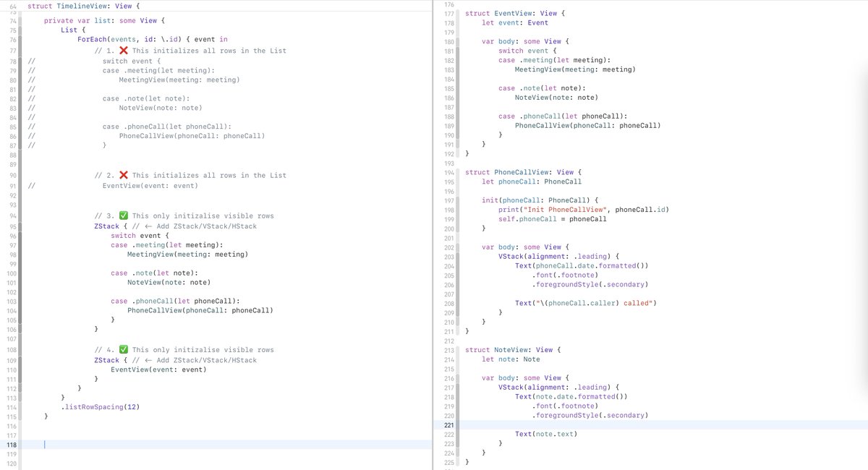868x470 pixels.
Task: Click 'Text("\(phoneCall.caller) called")' line
Action: click(586, 303)
